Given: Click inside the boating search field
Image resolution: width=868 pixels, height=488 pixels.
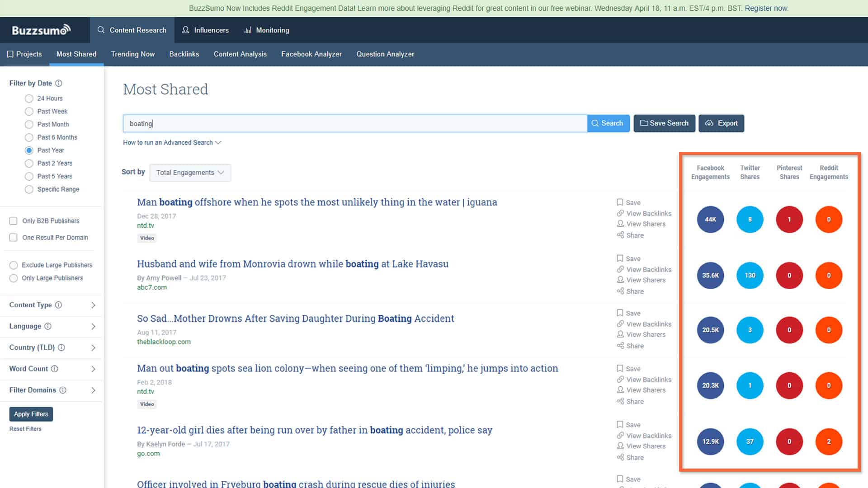Looking at the screenshot, I should coord(353,123).
